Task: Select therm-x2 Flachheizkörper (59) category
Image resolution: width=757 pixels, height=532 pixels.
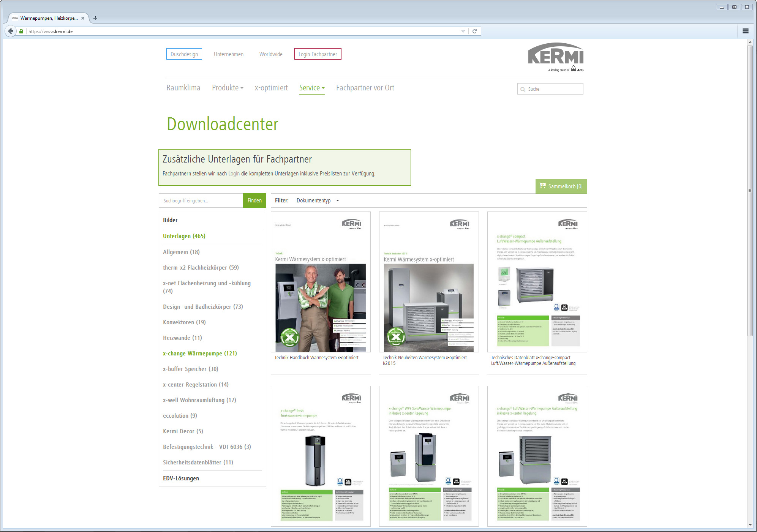Action: (x=201, y=268)
